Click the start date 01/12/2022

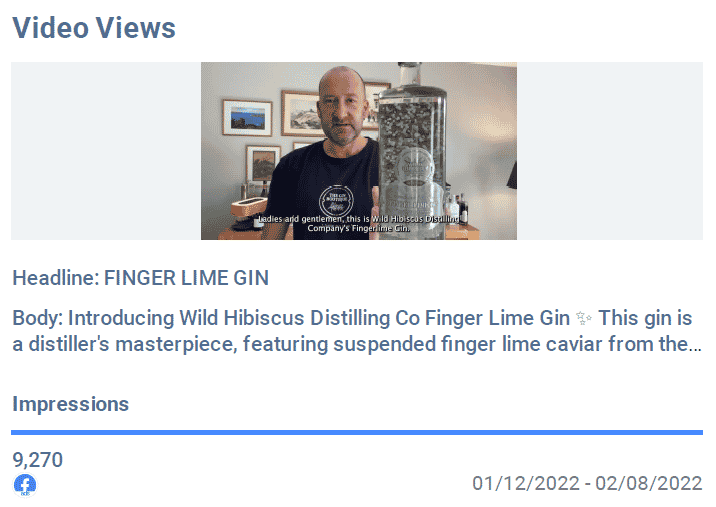526,483
